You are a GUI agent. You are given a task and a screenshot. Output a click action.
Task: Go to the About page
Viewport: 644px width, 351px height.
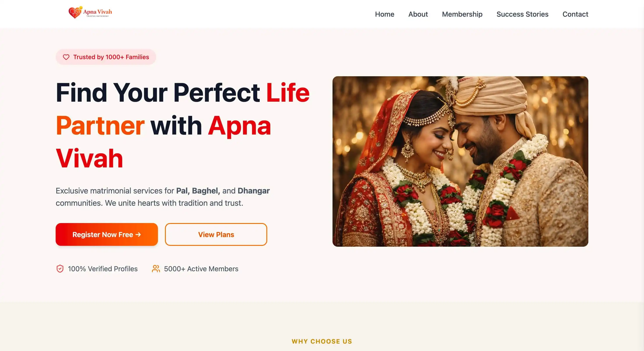click(418, 14)
